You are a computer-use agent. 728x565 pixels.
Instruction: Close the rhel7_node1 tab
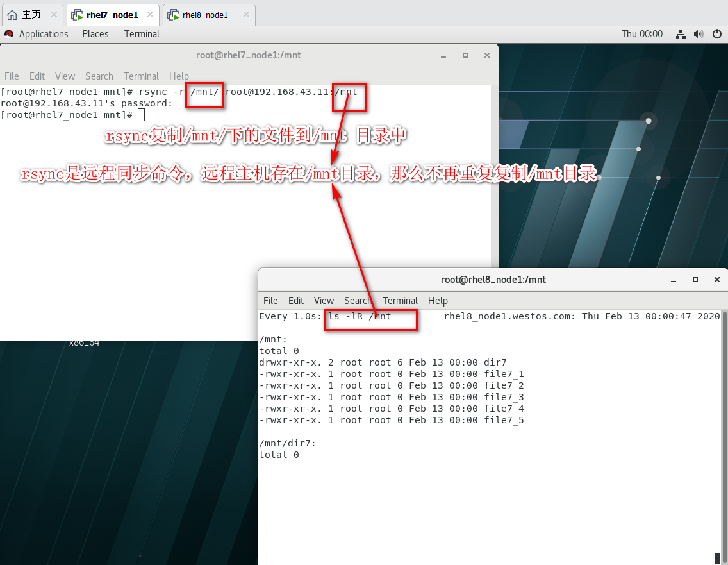click(150, 15)
